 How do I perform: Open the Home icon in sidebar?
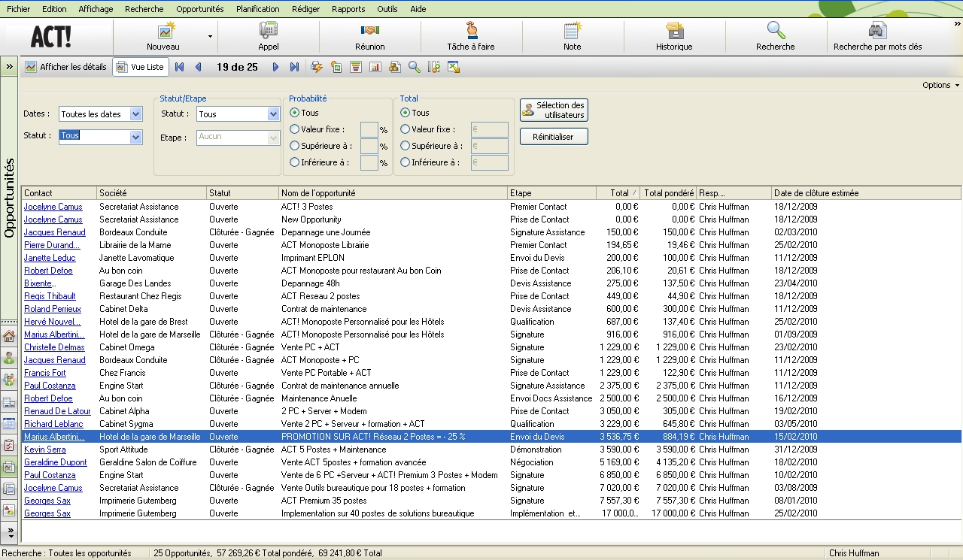(x=9, y=336)
